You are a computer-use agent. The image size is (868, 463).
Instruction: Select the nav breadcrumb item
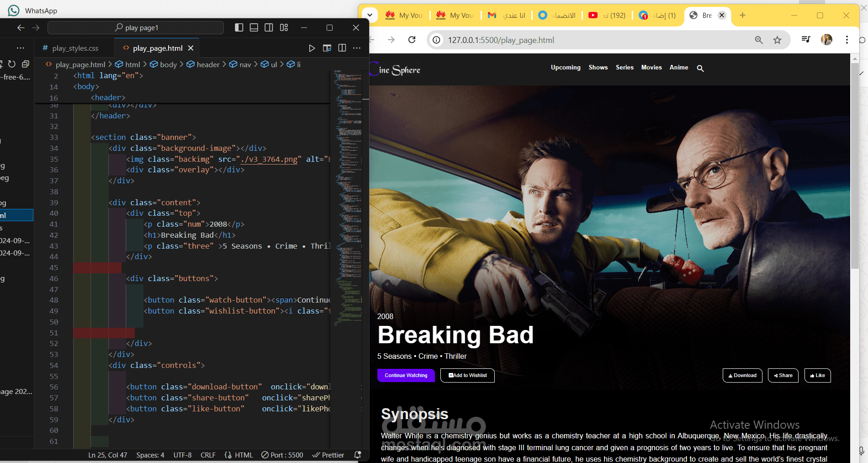tap(240, 64)
